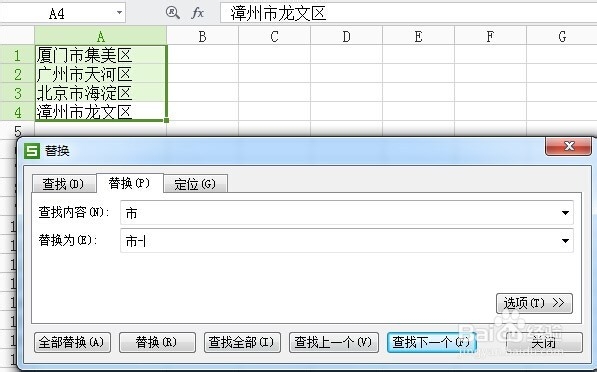Select cell 北京市海淀区
Screen dimensions: 597x372
coord(101,93)
